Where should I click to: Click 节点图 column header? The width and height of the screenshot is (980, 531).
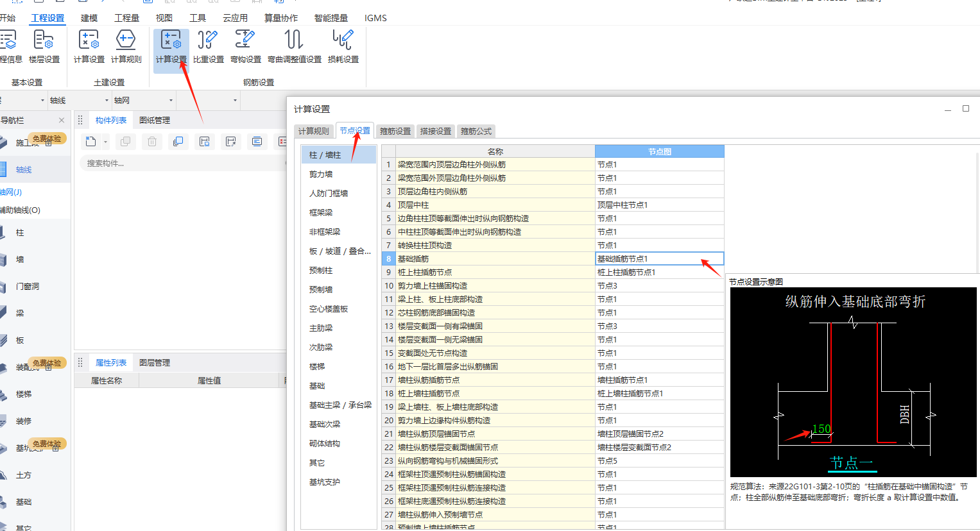tap(659, 151)
